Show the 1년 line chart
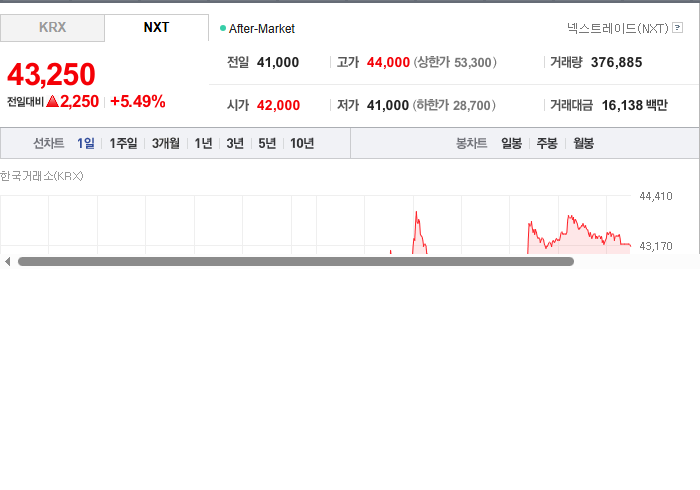 (x=203, y=143)
